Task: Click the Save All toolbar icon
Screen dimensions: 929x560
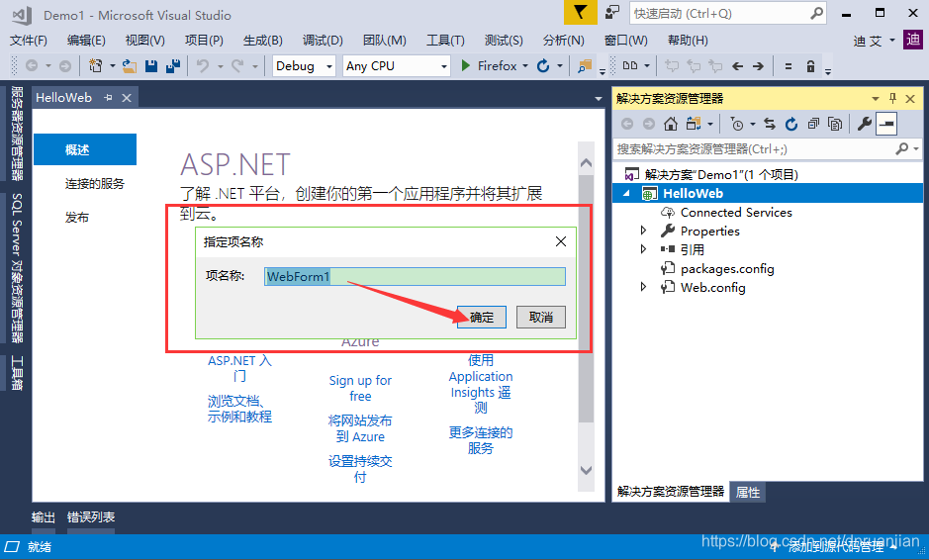Action: (173, 65)
